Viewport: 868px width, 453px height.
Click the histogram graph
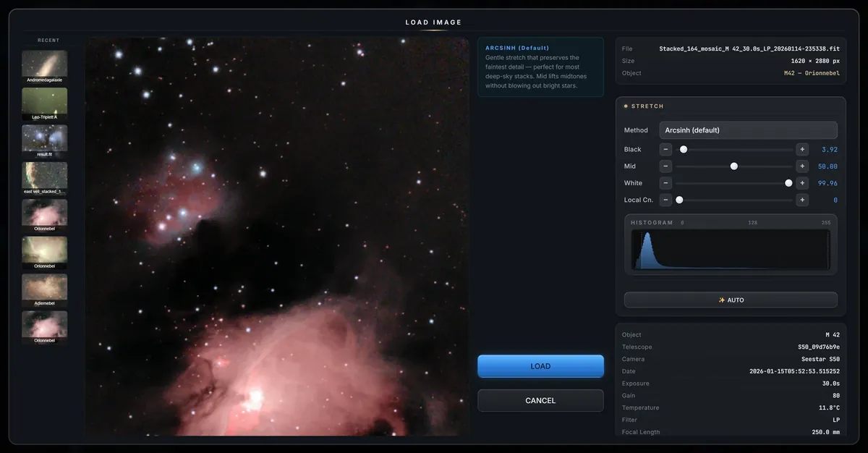click(731, 250)
